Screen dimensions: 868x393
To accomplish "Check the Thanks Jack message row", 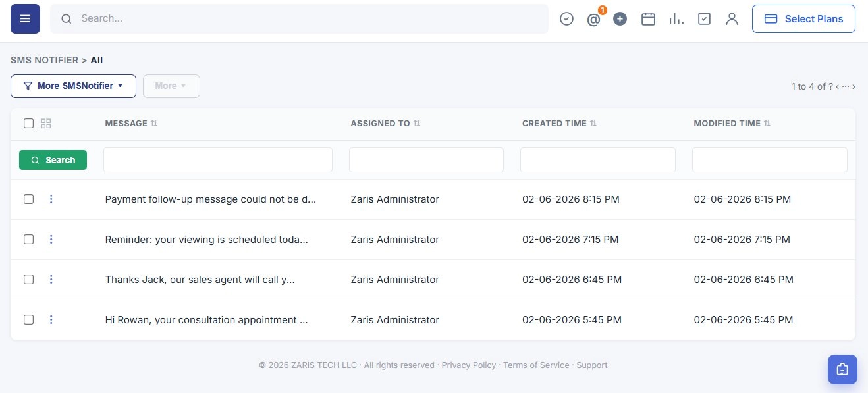I will pyautogui.click(x=28, y=279).
